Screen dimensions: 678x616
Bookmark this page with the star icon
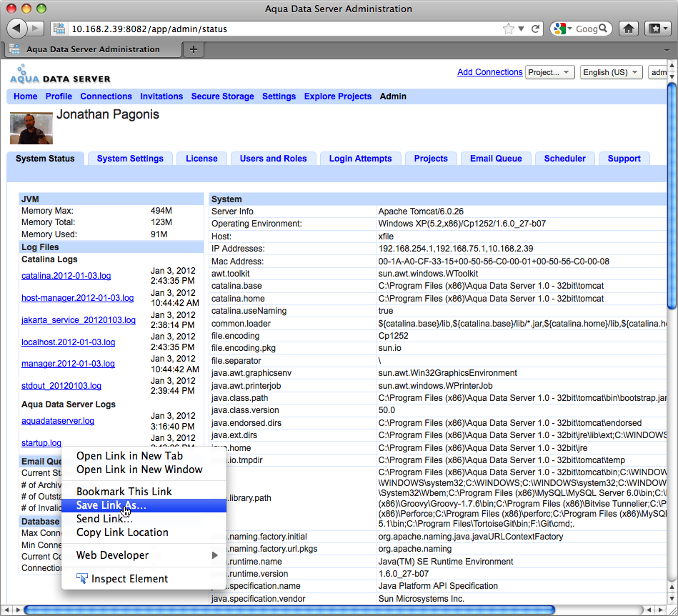click(509, 29)
